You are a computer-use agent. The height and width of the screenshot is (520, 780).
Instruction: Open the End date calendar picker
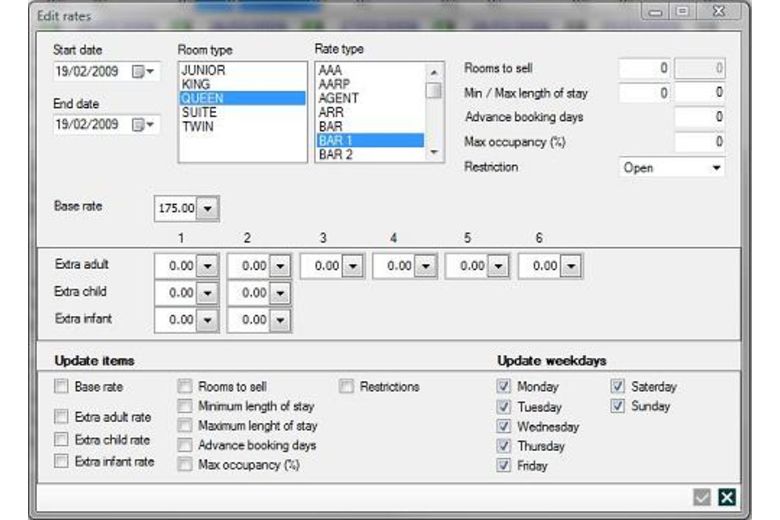(x=145, y=125)
